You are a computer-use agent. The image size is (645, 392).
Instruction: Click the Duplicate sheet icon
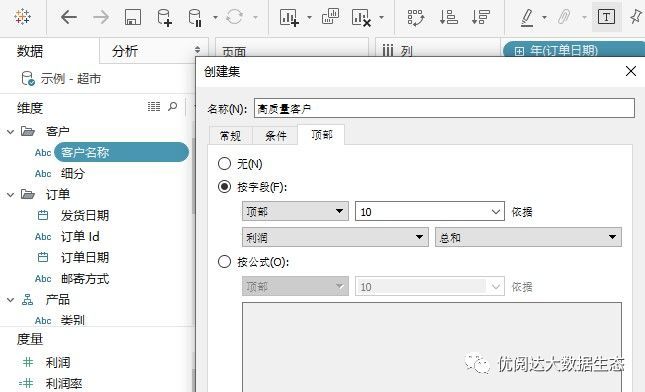330,17
